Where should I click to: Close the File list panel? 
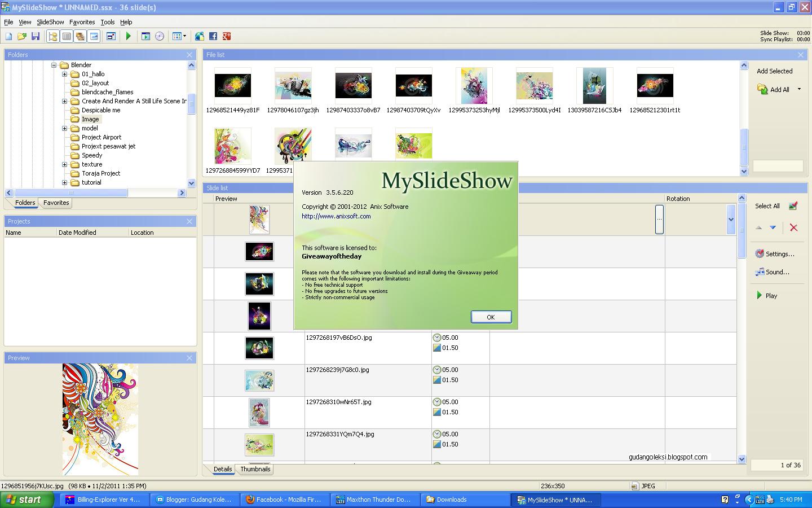pyautogui.click(x=801, y=55)
